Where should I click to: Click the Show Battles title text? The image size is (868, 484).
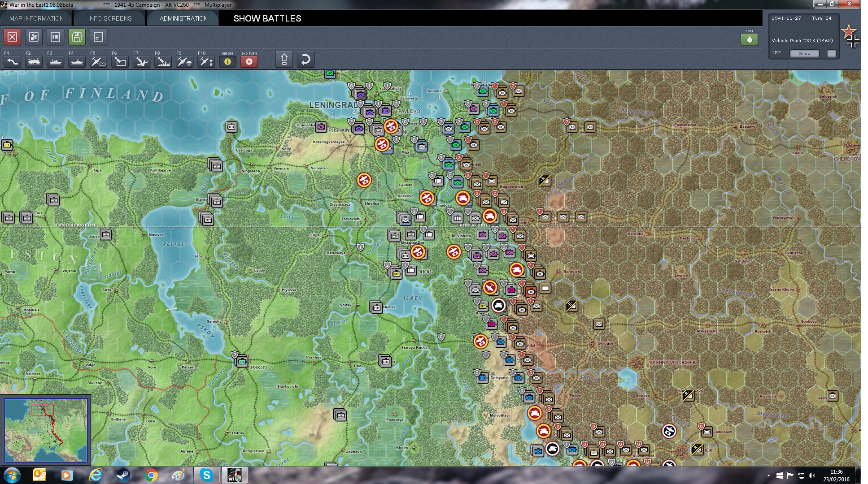tap(267, 18)
